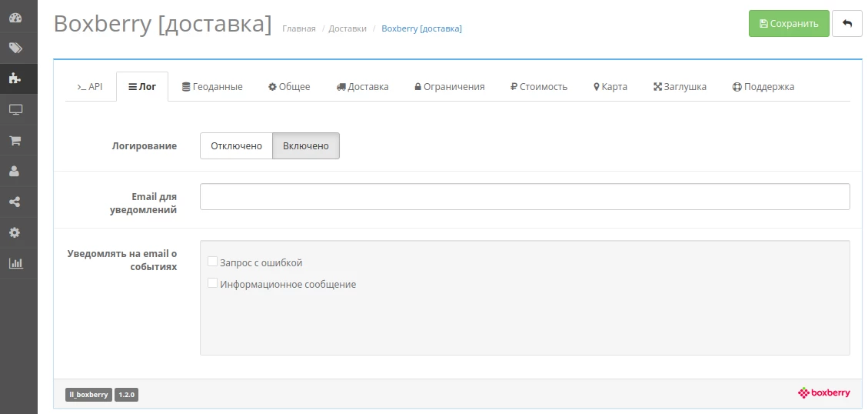
Task: Tick the Информационное сообщение checkbox
Action: 212,283
